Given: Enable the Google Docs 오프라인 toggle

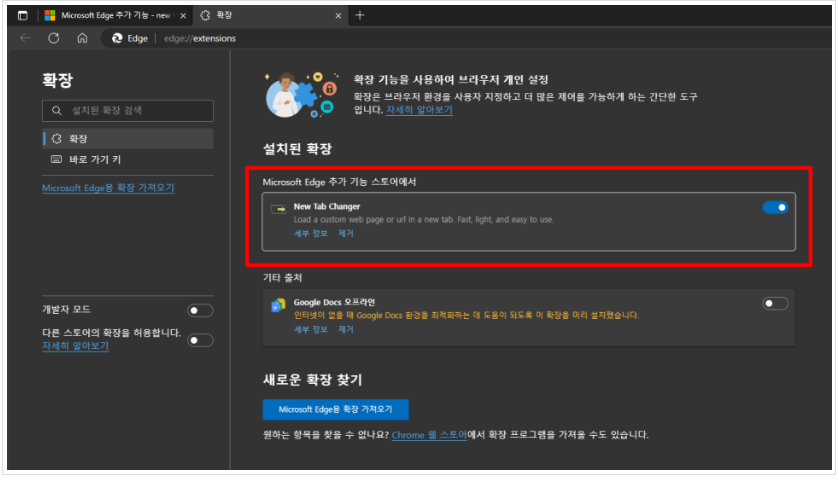Looking at the screenshot, I should click(775, 303).
